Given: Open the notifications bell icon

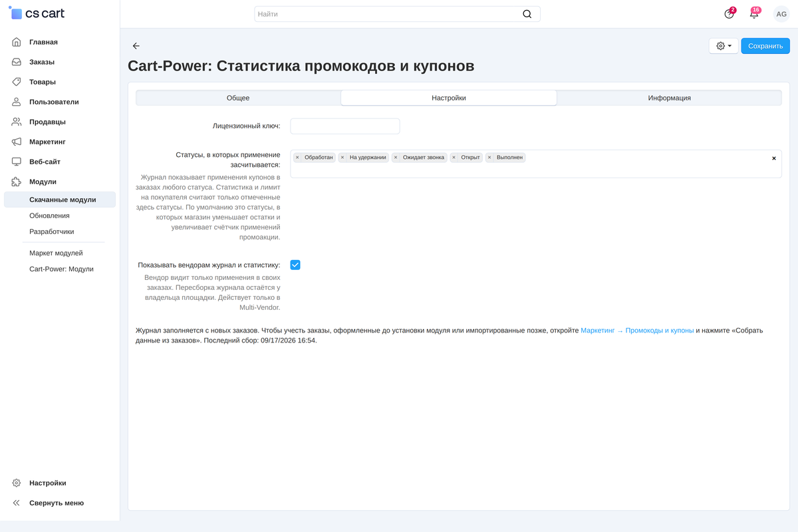Looking at the screenshot, I should point(754,14).
